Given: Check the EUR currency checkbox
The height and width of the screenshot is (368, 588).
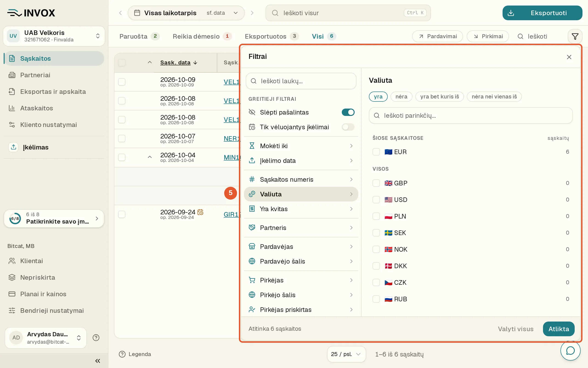Looking at the screenshot, I should tap(376, 152).
